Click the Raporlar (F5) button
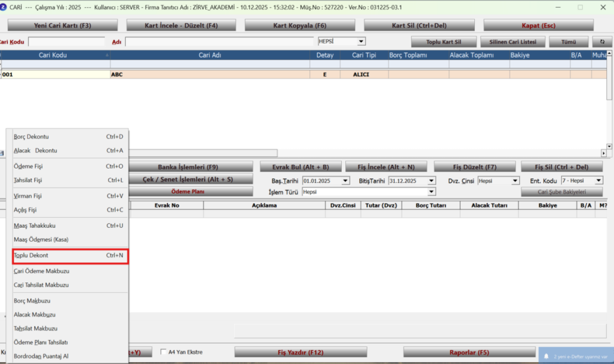 (x=469, y=352)
